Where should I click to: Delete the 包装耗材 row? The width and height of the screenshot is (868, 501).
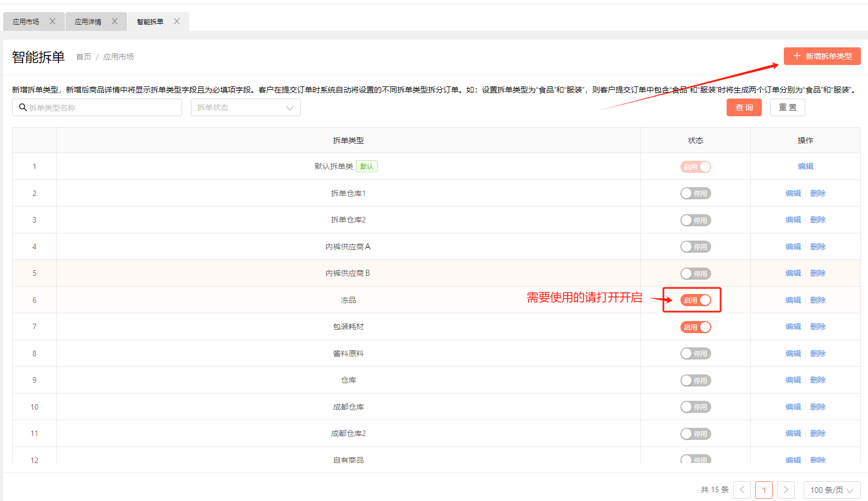818,326
